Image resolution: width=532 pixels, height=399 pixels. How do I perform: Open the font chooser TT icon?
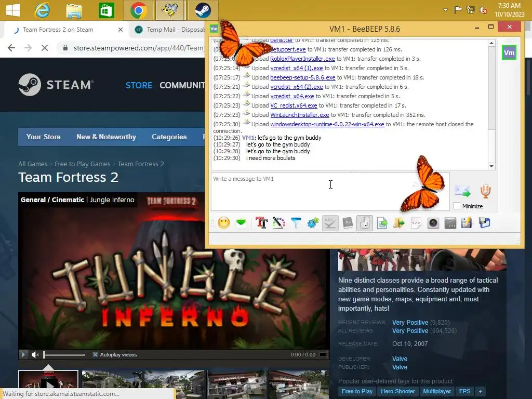point(262,223)
